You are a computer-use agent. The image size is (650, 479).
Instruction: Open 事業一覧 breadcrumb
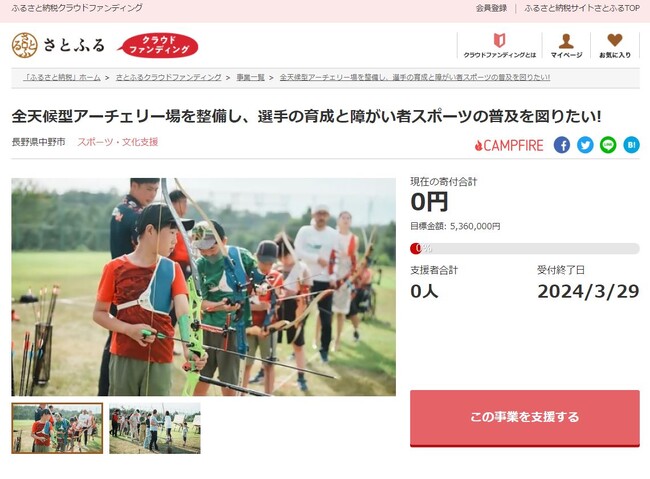250,77
